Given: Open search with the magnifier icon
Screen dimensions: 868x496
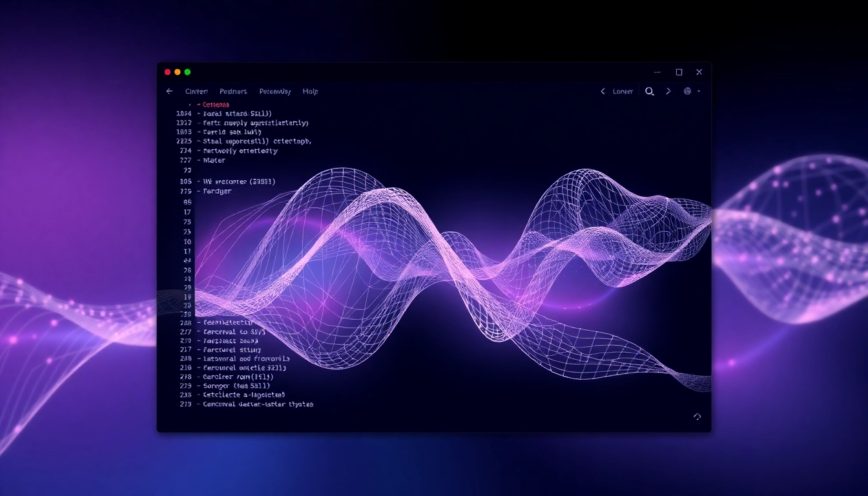Looking at the screenshot, I should 650,92.
